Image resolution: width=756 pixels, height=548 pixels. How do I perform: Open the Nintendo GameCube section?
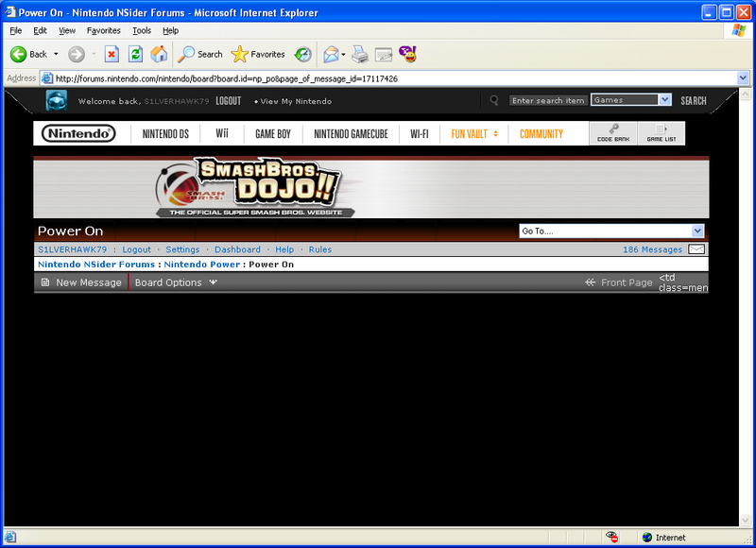tap(351, 134)
